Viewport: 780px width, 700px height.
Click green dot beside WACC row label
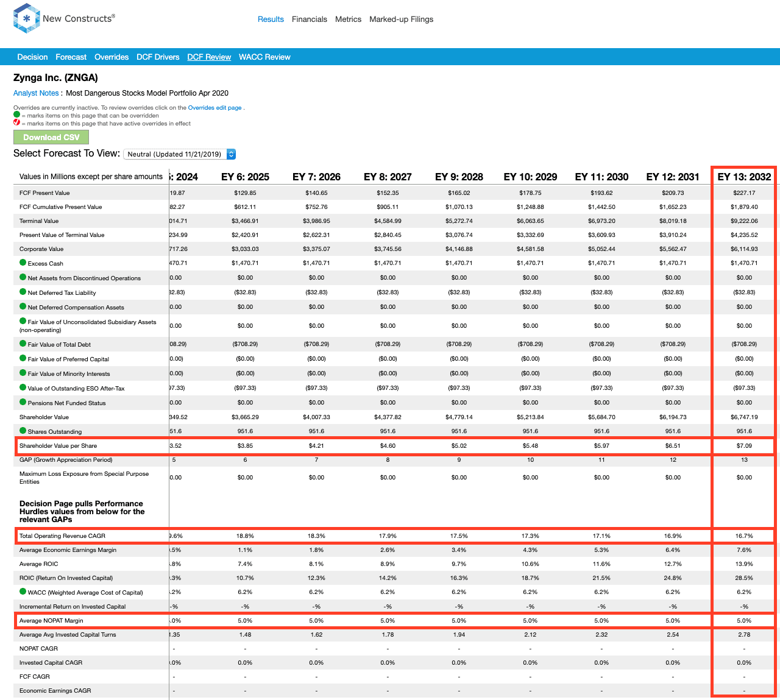tap(23, 592)
